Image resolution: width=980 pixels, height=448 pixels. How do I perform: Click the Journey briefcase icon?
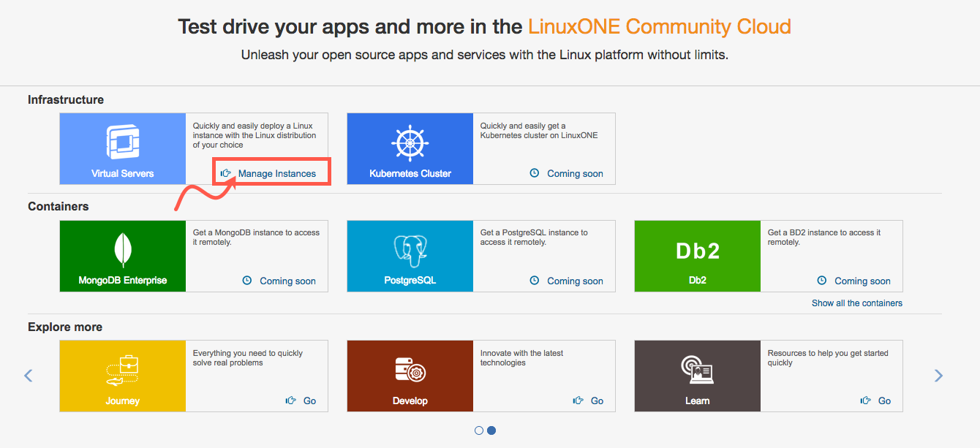[123, 369]
